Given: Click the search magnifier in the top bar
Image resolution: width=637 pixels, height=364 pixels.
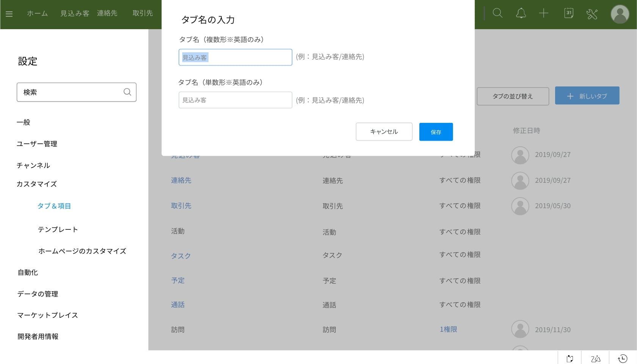Looking at the screenshot, I should pyautogui.click(x=497, y=13).
